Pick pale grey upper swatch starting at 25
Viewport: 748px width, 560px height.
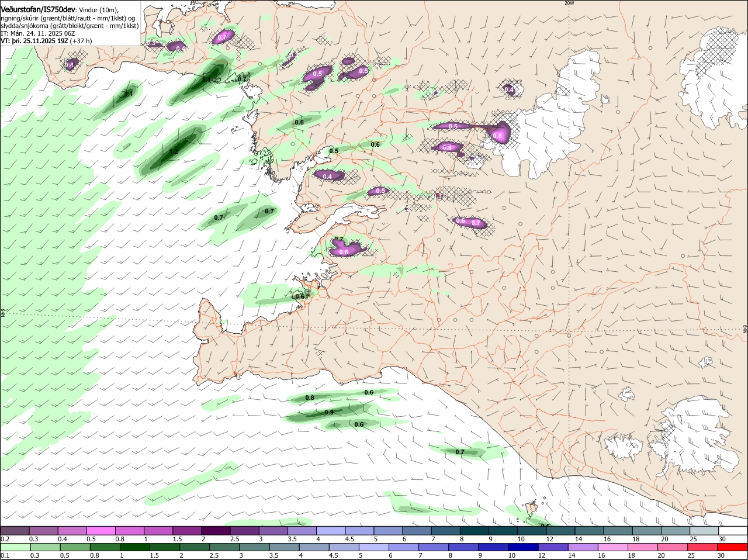tap(704, 530)
